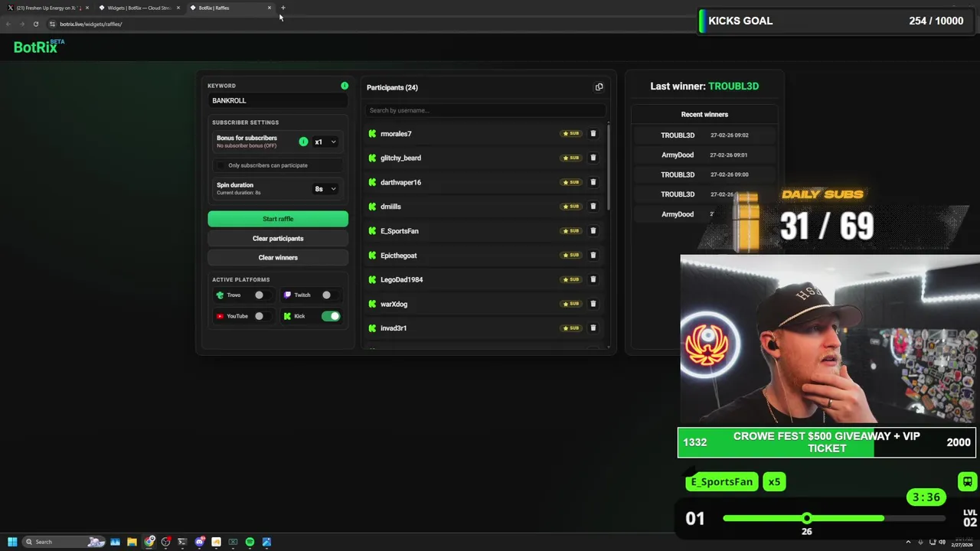Open the terminal from the taskbar

(x=182, y=542)
